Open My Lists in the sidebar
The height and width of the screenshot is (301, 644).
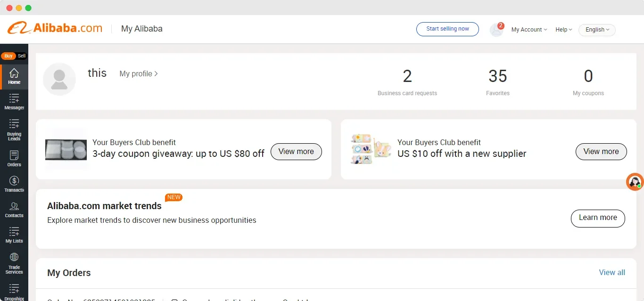(x=14, y=235)
